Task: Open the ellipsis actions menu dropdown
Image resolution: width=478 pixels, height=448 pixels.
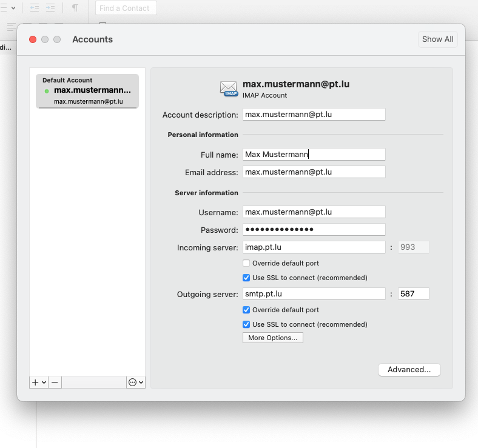Action: pos(136,382)
